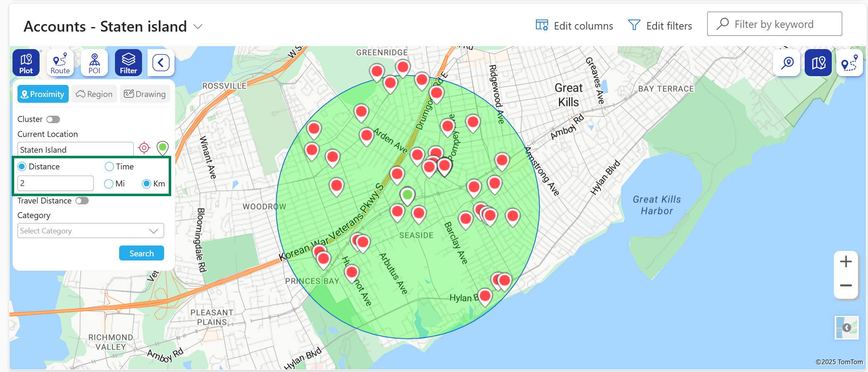Open the Plot tool
Image resolution: width=868 pixels, height=372 pixels.
point(26,63)
